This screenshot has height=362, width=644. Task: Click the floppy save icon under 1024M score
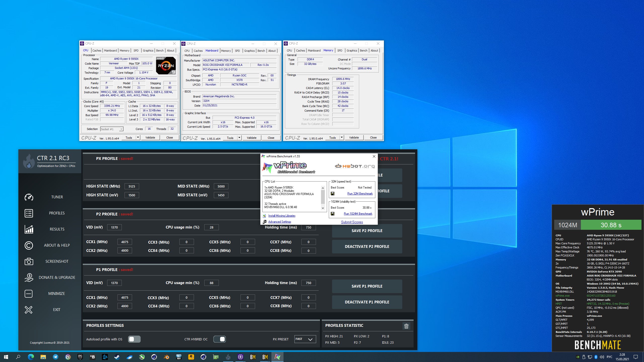pos(333,214)
